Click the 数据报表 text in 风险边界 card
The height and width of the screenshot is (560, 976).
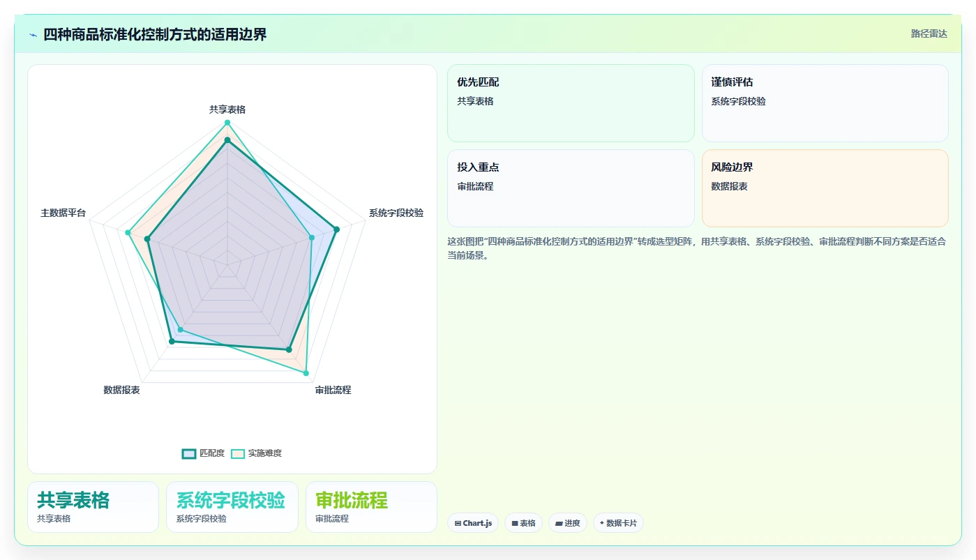click(x=729, y=186)
